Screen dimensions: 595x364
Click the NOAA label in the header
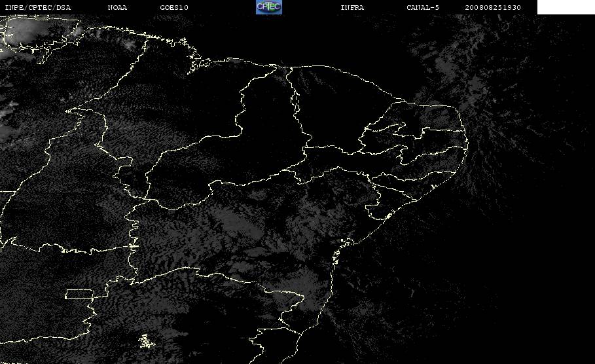(x=117, y=7)
